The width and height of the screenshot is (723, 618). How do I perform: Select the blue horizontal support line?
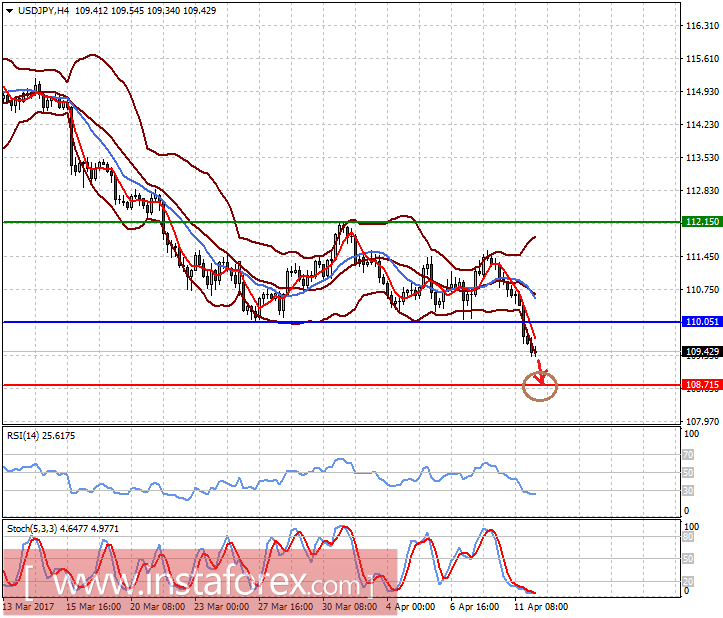341,322
